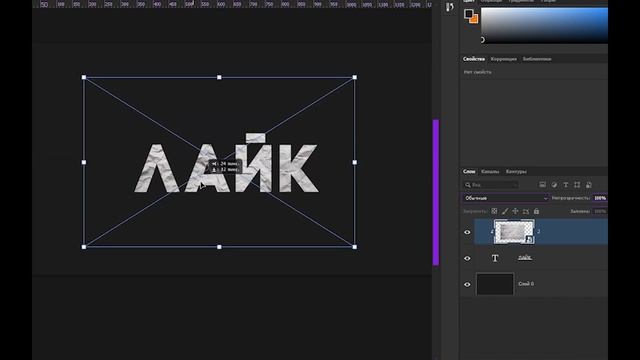
Task: Select the Слои tab
Action: click(469, 171)
